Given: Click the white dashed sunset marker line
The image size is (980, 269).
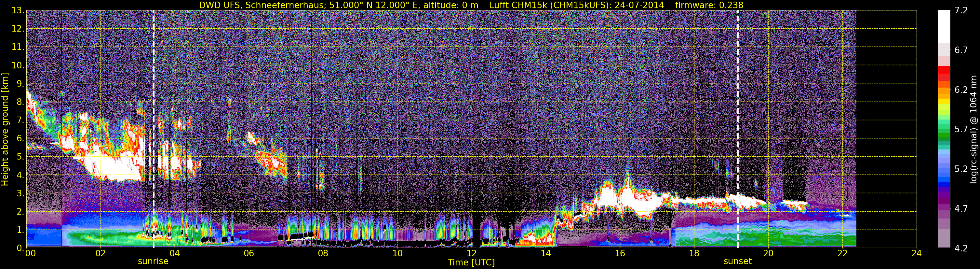Looking at the screenshot, I should click(738, 129).
